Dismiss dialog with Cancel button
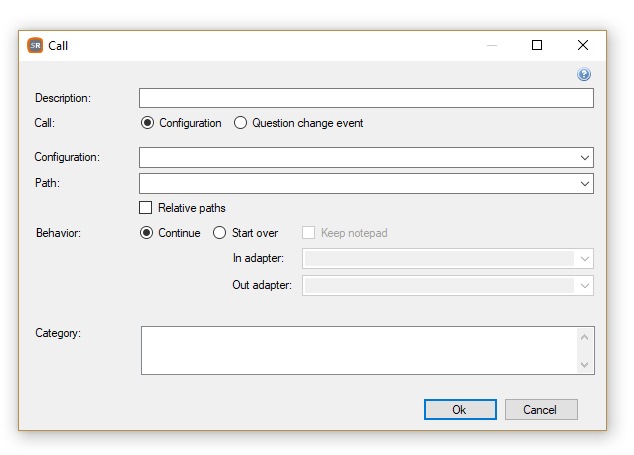 tap(541, 410)
